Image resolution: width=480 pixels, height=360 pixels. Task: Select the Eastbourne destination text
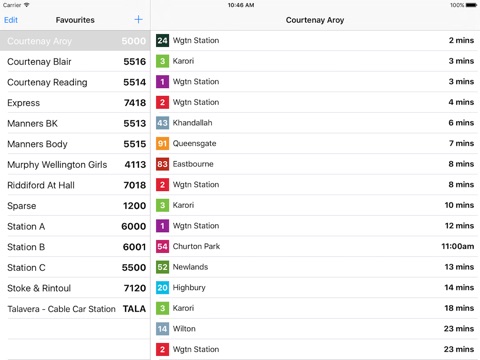[x=193, y=164]
